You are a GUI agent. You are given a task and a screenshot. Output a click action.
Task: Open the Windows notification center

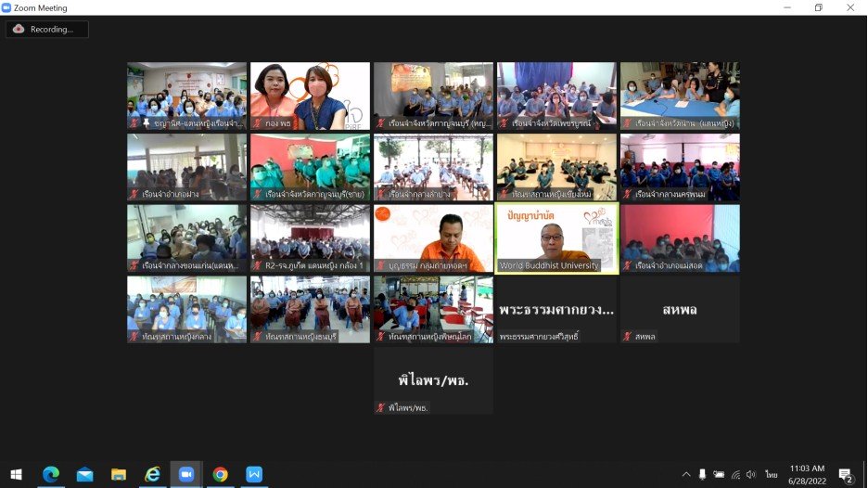pos(846,475)
